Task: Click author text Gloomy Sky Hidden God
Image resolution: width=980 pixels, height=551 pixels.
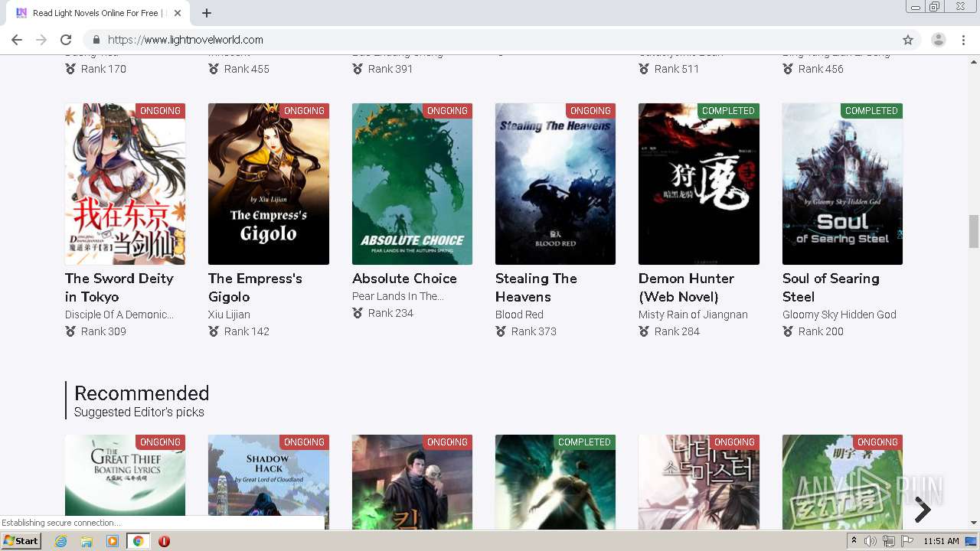Action: pos(839,315)
